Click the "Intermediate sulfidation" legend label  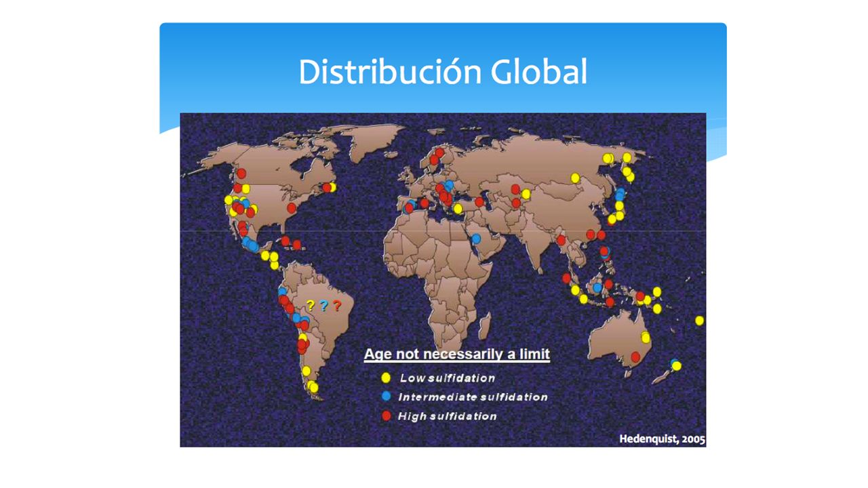click(x=473, y=396)
